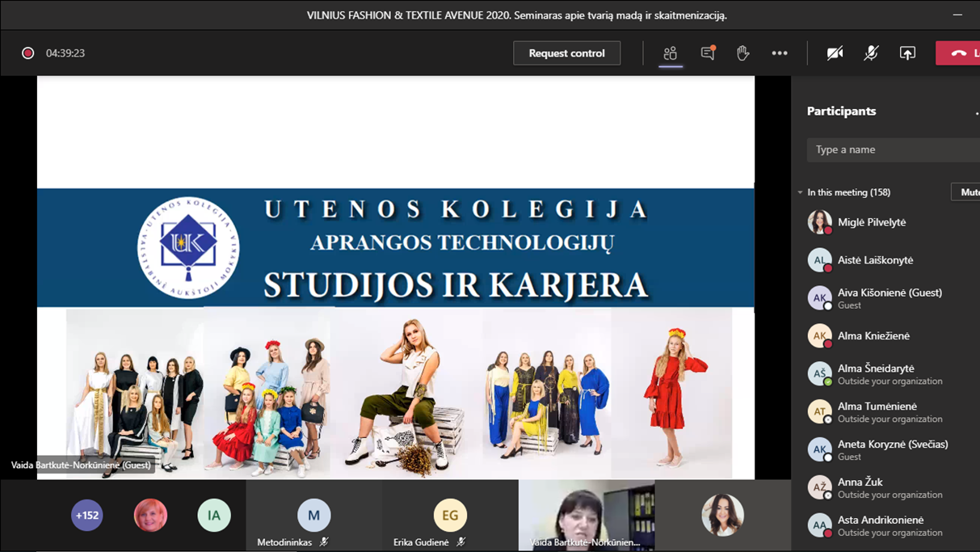980x552 pixels.
Task: Collapse the 'In this meeting (158)' list
Action: pyautogui.click(x=800, y=192)
